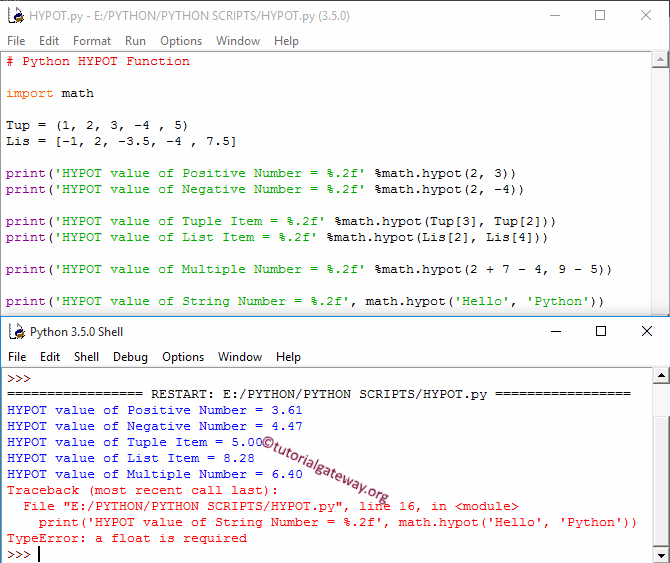Click the shell scrollbar up arrow

coord(661,375)
